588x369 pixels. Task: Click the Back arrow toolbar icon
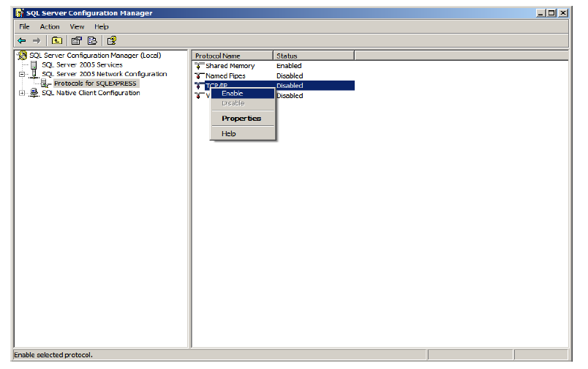pos(22,40)
